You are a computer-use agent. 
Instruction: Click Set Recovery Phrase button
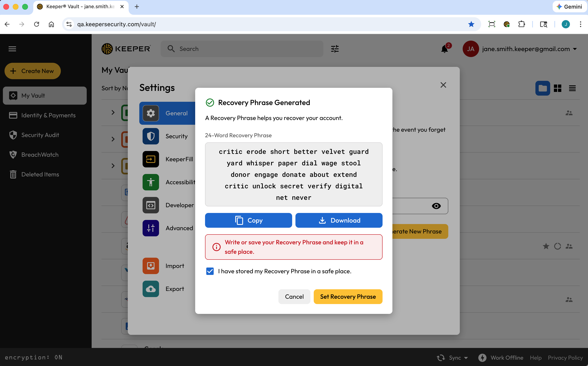pyautogui.click(x=348, y=296)
